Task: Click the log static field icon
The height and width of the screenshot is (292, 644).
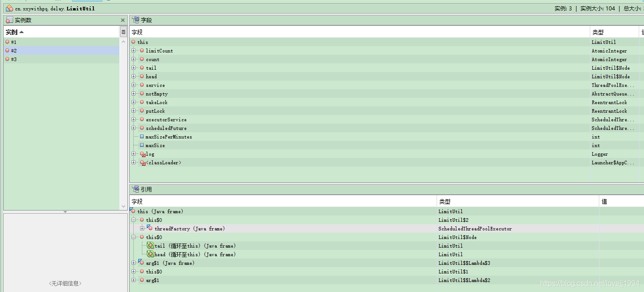Action: [143, 154]
